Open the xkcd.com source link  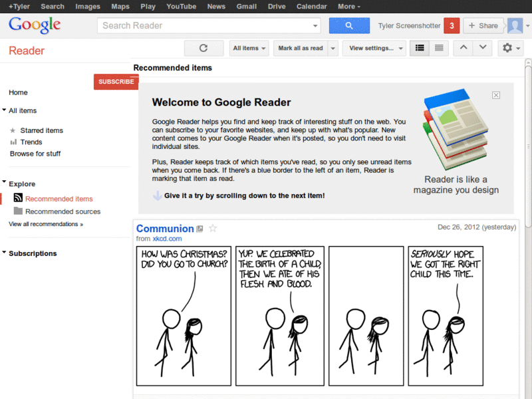point(167,239)
